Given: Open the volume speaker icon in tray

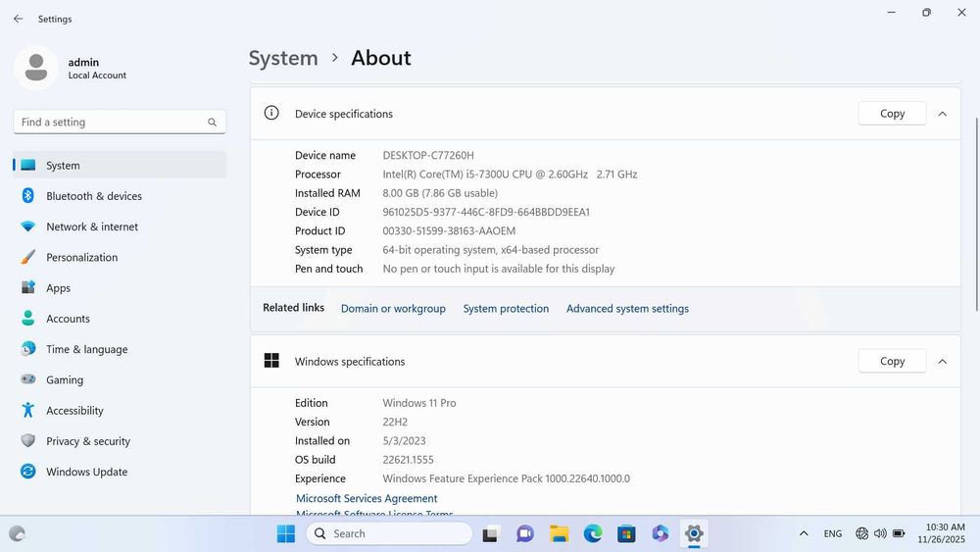Looking at the screenshot, I should [x=880, y=533].
